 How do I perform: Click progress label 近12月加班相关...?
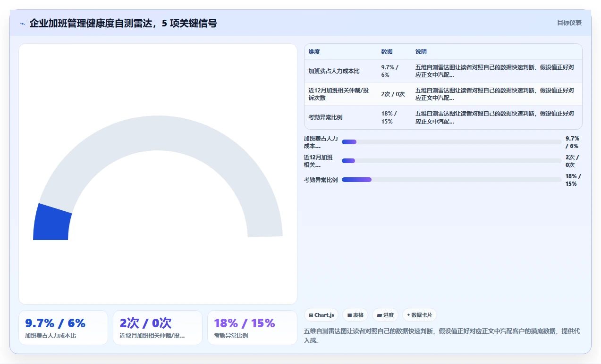(x=319, y=161)
